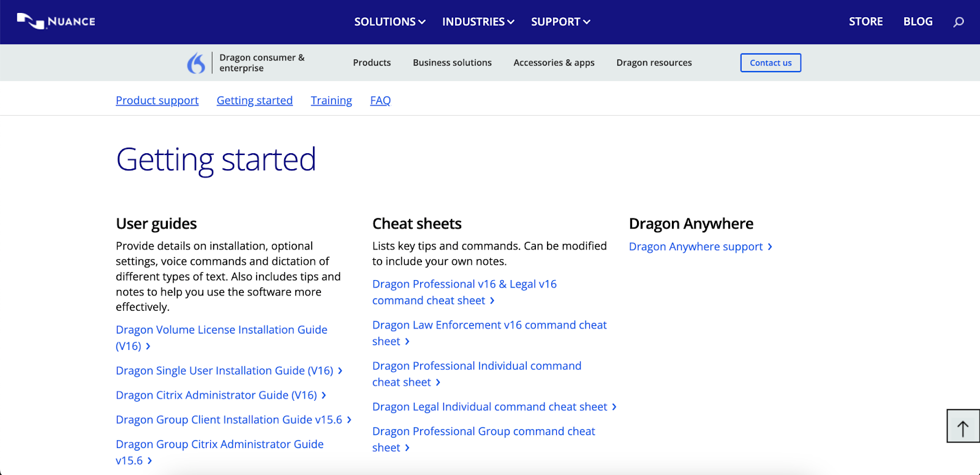Open Dragon Legal Individual command cheat sheet
This screenshot has height=475, width=980.
[x=495, y=407]
